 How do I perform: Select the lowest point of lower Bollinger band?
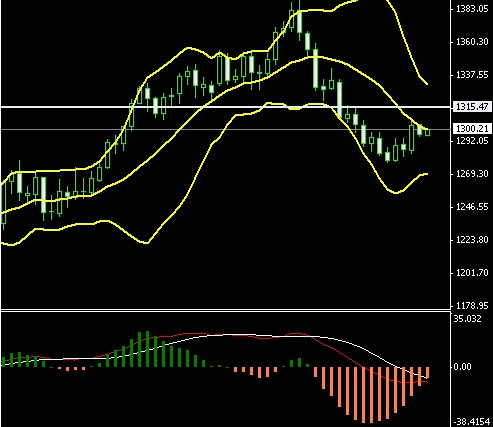point(10,245)
